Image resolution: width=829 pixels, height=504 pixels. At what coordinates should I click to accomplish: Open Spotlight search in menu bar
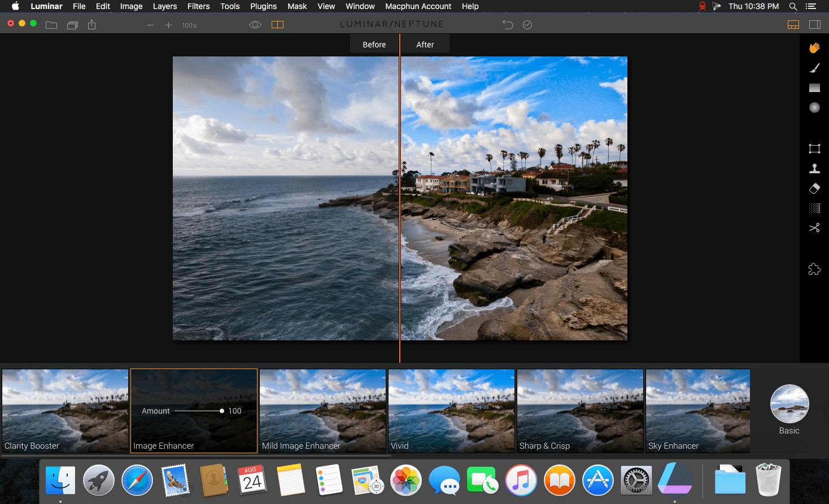pyautogui.click(x=793, y=6)
